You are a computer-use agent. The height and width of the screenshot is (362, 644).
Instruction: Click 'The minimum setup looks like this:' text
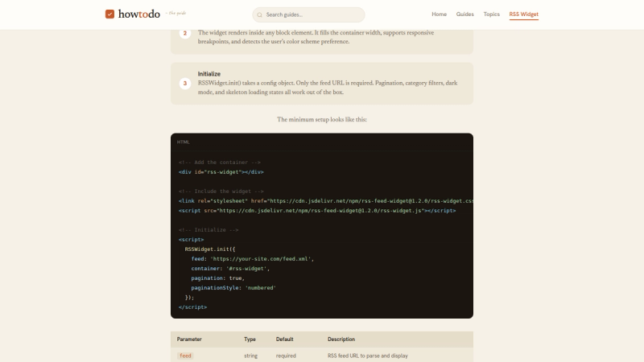[x=321, y=119]
